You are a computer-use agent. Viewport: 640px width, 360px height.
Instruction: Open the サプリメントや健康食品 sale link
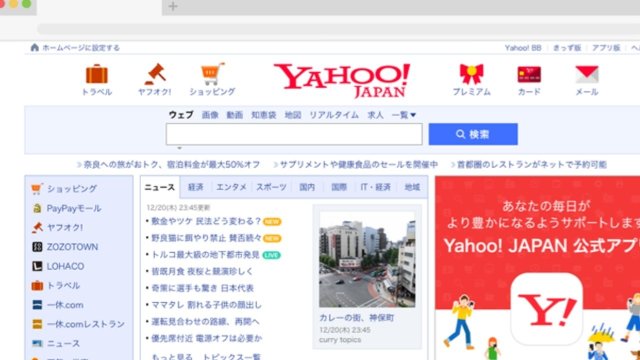click(x=359, y=164)
